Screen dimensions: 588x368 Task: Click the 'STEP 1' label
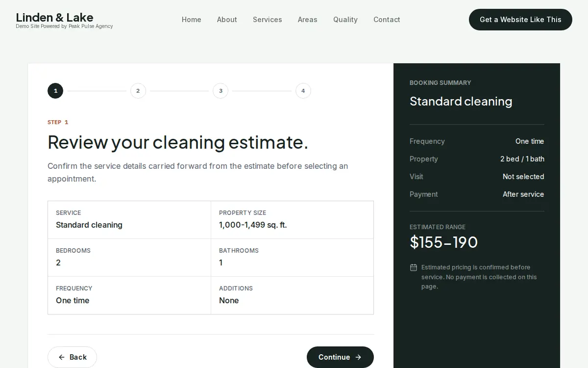[x=58, y=122]
